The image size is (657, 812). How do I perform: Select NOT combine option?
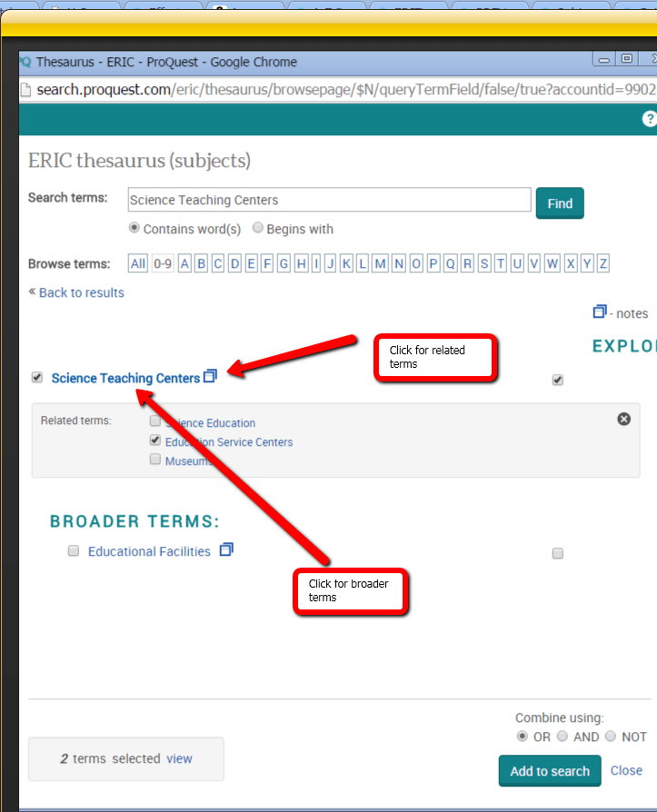point(611,736)
